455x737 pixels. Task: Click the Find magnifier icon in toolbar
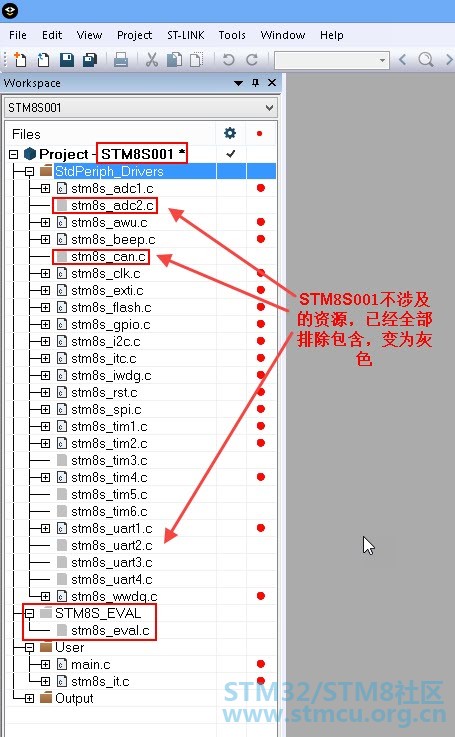point(426,60)
